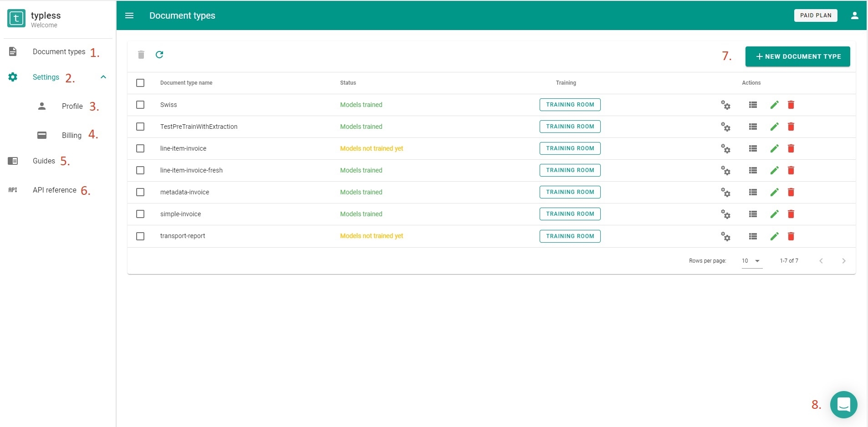Open Billing in the sidebar
This screenshot has height=427, width=868.
click(x=71, y=135)
